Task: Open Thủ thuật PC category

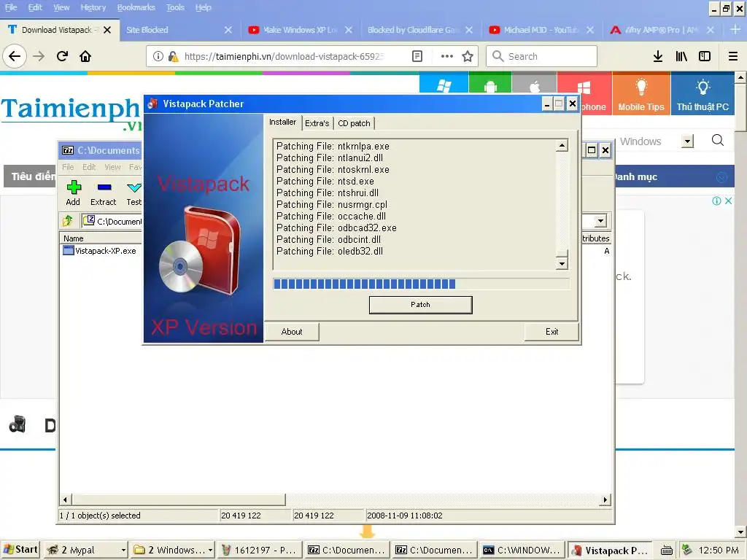Action: tap(703, 93)
